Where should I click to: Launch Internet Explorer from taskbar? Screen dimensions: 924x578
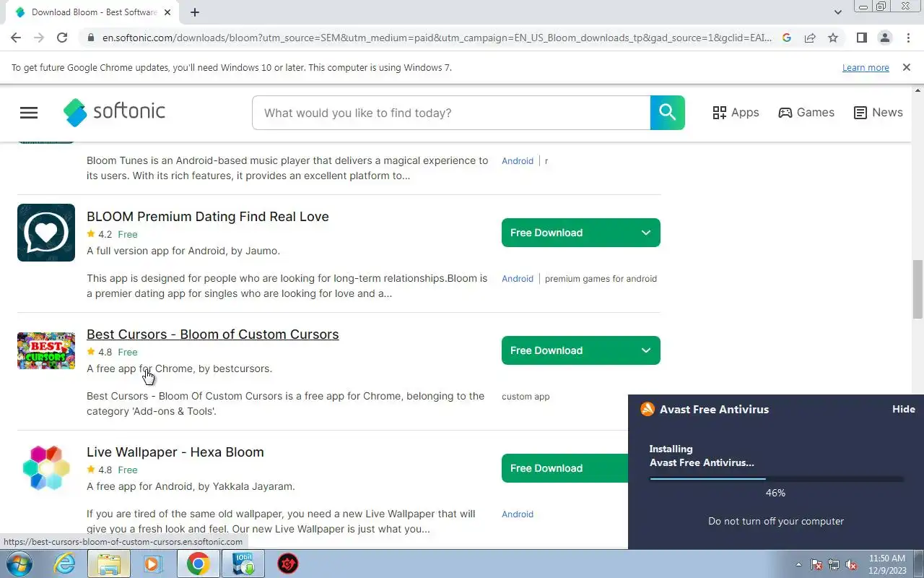[x=65, y=564]
